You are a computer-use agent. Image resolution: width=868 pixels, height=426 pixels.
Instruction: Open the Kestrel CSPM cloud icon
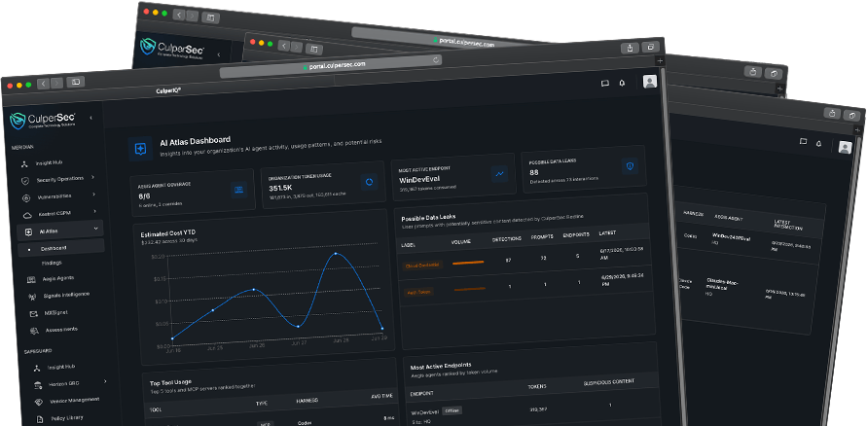point(27,215)
